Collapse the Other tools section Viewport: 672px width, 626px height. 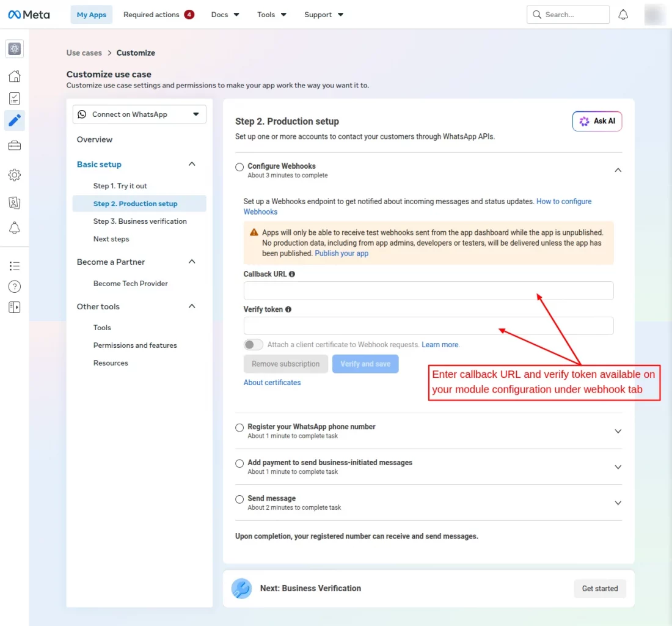point(192,306)
